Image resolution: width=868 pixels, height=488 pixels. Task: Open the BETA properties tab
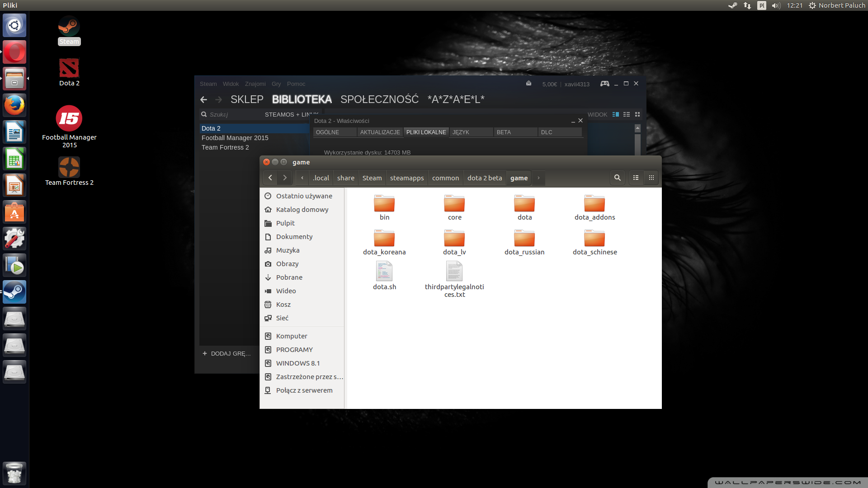515,132
